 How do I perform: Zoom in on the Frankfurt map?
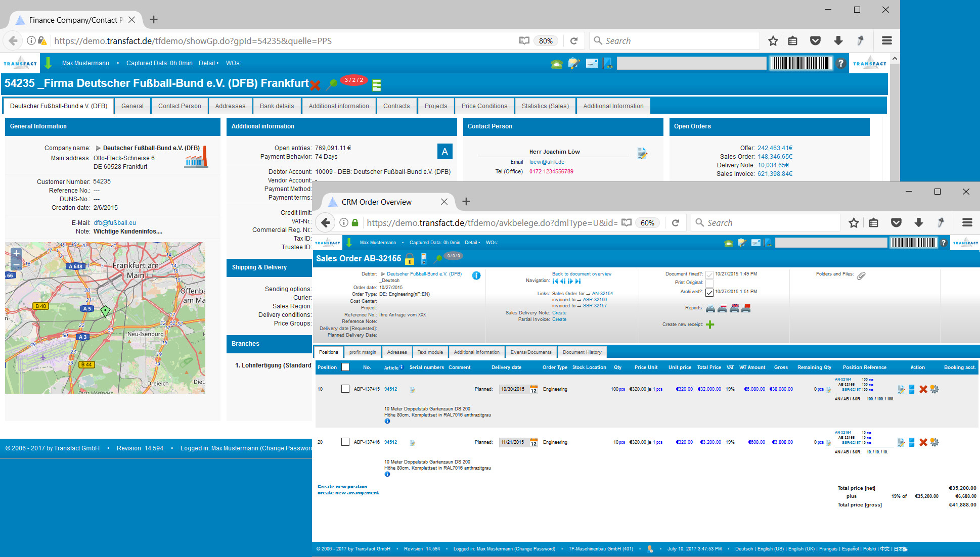pyautogui.click(x=16, y=253)
